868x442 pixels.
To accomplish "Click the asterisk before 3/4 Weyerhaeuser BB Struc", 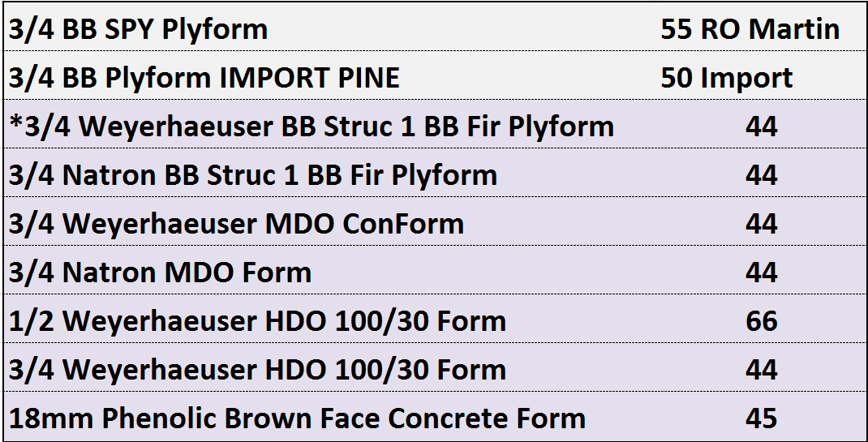I will [x=15, y=124].
